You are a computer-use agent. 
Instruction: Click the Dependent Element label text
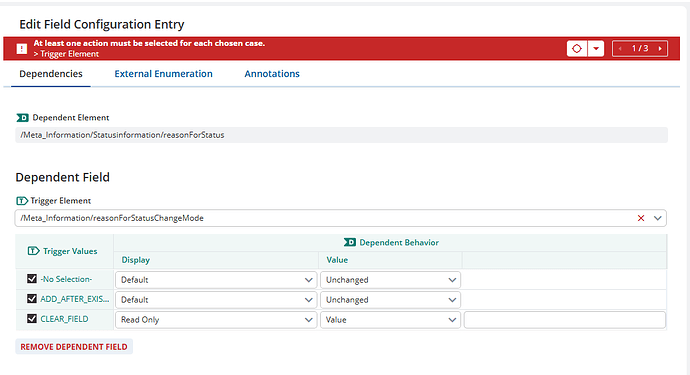71,118
